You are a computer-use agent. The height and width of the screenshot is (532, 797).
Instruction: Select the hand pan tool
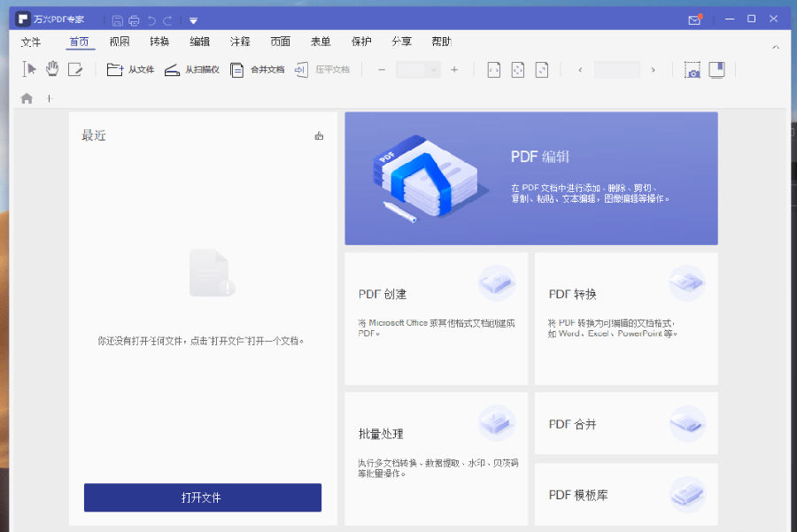click(x=51, y=69)
